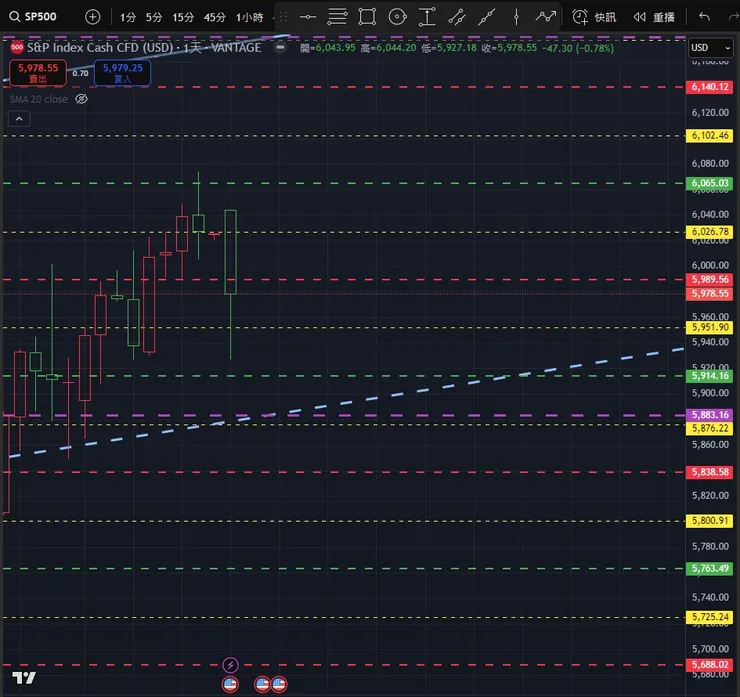Click the minus icon beside VANTAGE title
The width and height of the screenshot is (740, 697).
[x=280, y=47]
